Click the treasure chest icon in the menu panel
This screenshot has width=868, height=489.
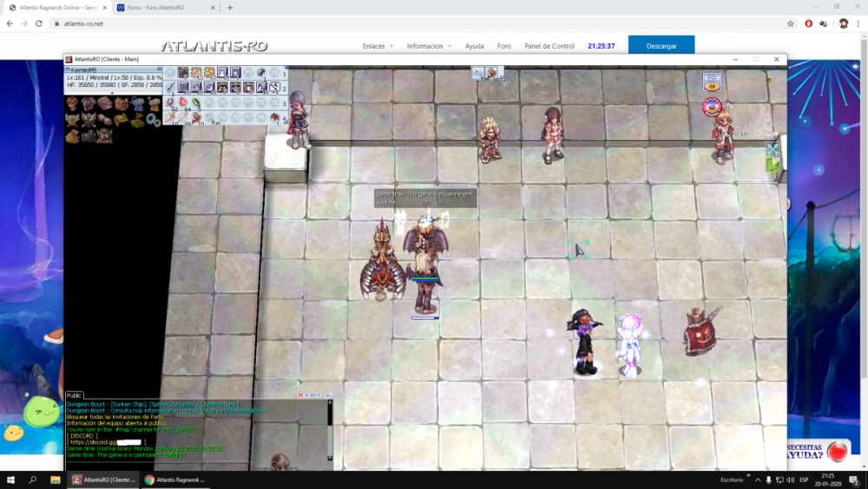(x=119, y=103)
